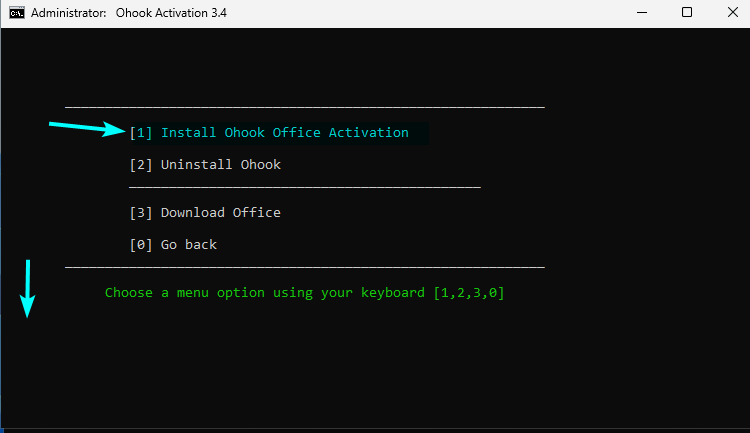750x433 pixels.
Task: Click the word 'keyboard' in the prompt
Action: 393,292
